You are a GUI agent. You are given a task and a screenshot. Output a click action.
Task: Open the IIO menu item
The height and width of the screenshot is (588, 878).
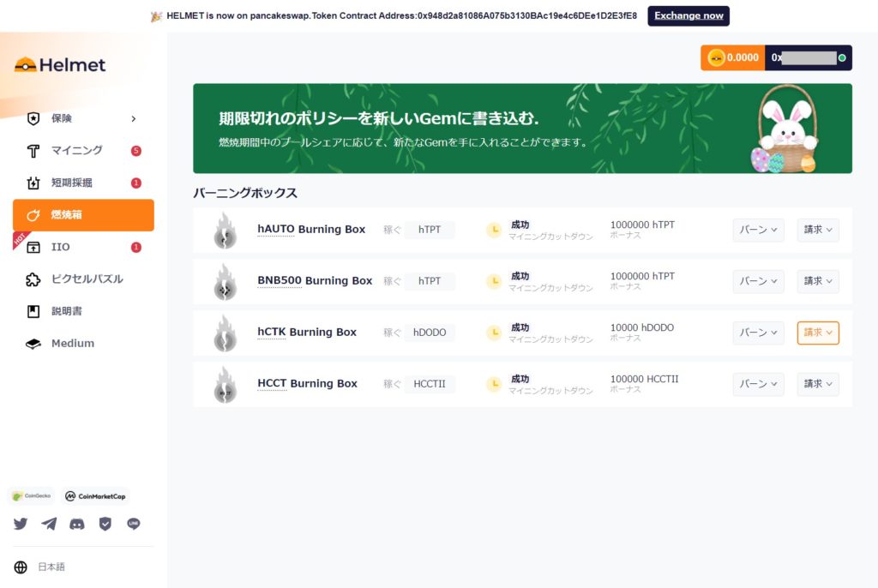(x=83, y=248)
